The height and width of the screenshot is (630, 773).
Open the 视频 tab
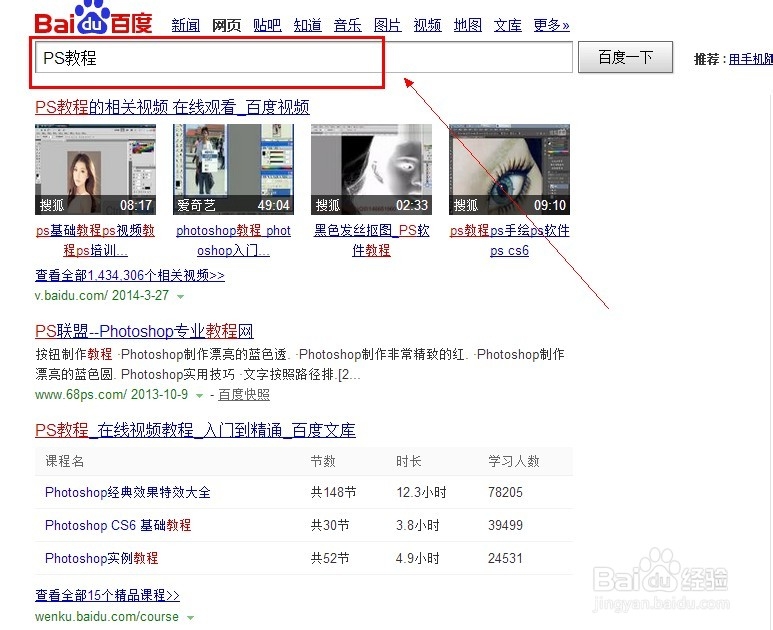coord(427,25)
